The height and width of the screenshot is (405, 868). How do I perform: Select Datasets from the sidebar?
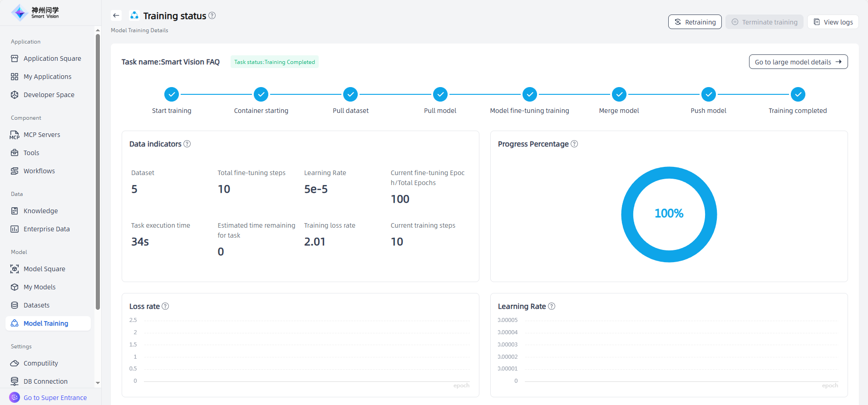click(36, 305)
